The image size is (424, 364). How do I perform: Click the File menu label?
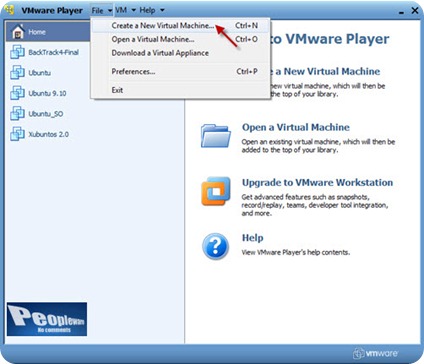click(97, 11)
